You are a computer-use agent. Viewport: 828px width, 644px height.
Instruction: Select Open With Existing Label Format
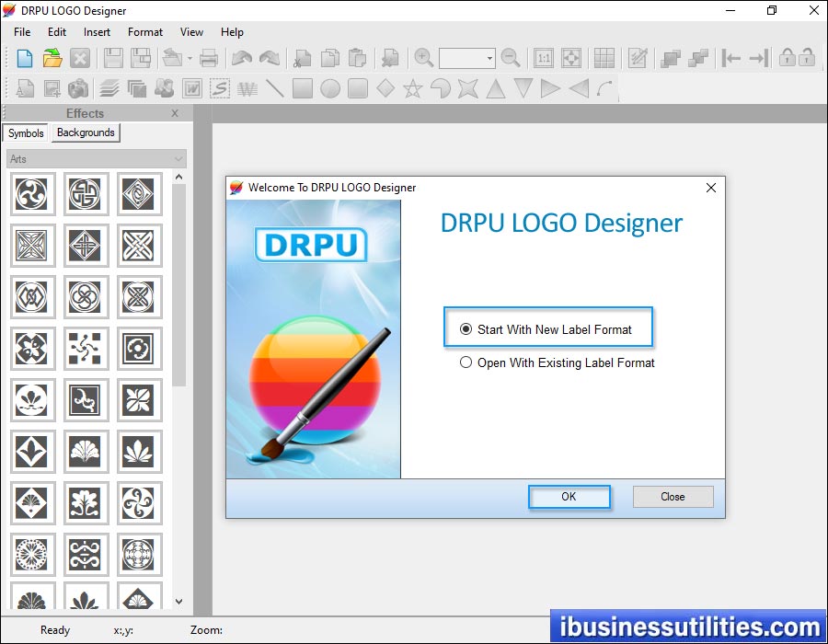pyautogui.click(x=466, y=362)
